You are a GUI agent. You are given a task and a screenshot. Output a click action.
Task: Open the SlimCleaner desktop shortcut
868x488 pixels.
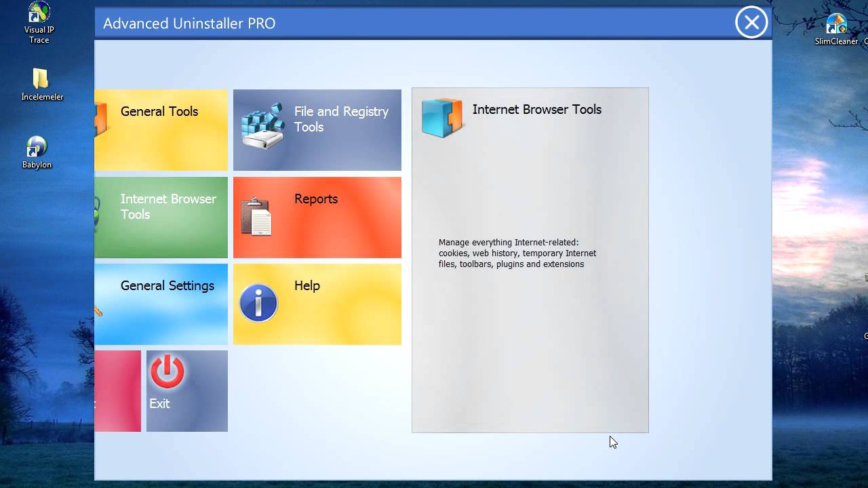(836, 30)
